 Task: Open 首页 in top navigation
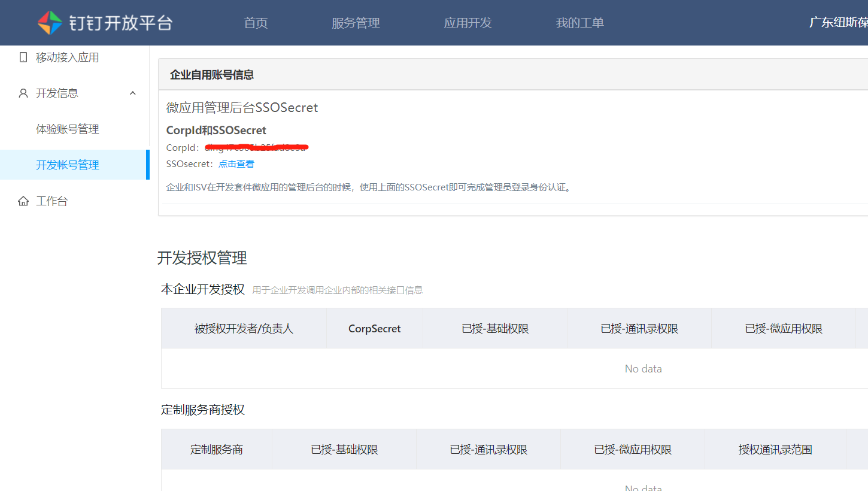tap(256, 23)
